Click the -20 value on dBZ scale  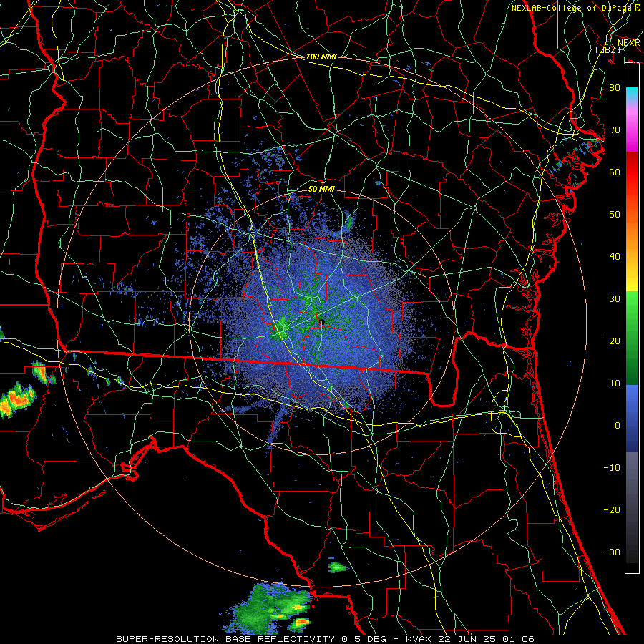coord(612,510)
